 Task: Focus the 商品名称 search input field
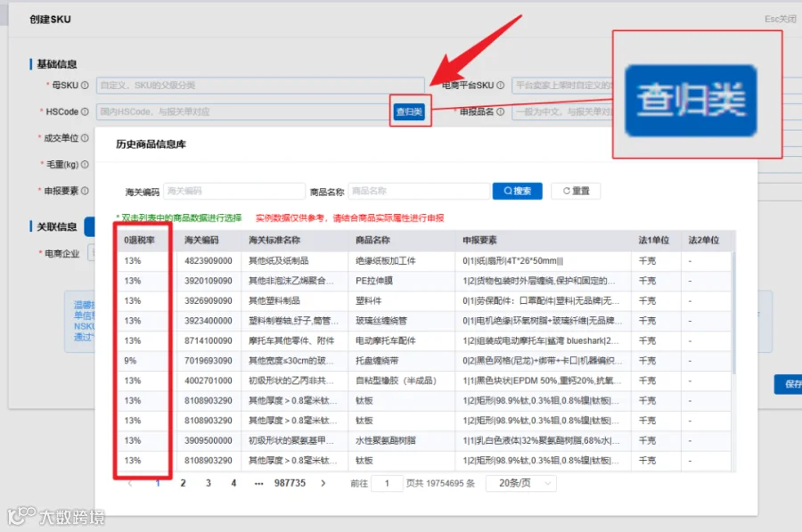click(419, 191)
